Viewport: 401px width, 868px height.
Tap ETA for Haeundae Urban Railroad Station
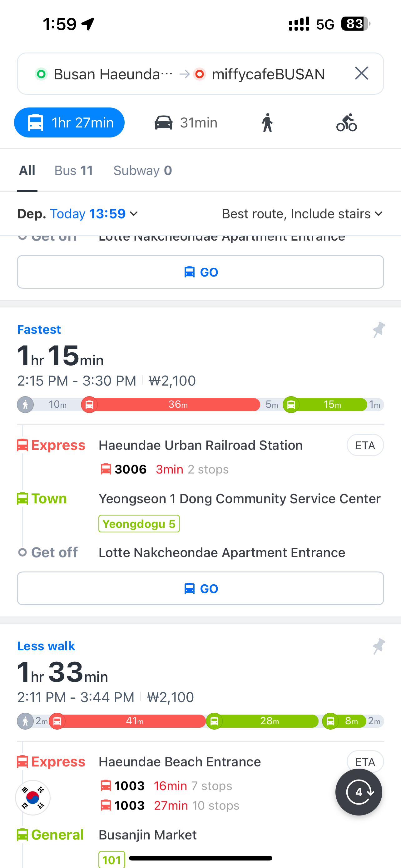click(x=365, y=445)
